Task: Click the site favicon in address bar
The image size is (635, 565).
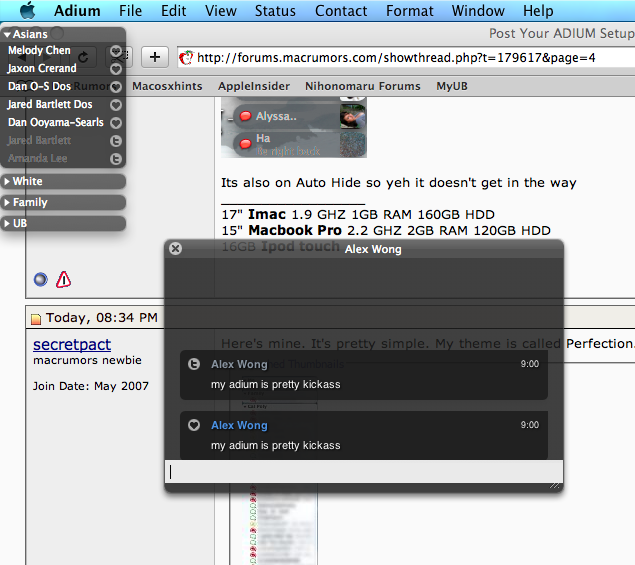Action: pyautogui.click(x=186, y=58)
